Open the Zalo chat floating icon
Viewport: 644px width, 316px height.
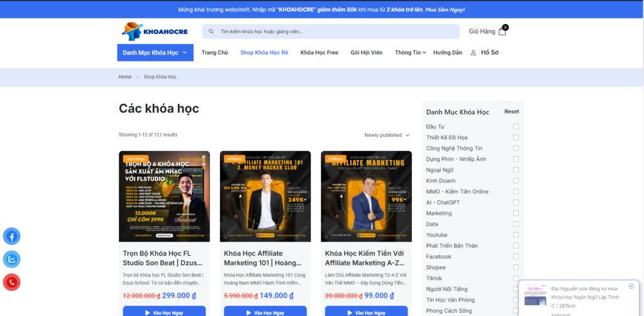tap(12, 259)
